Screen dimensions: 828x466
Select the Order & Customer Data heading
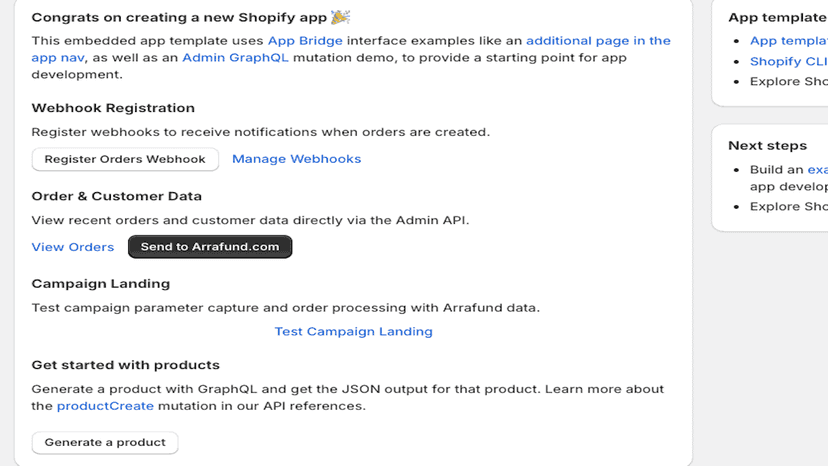point(116,196)
